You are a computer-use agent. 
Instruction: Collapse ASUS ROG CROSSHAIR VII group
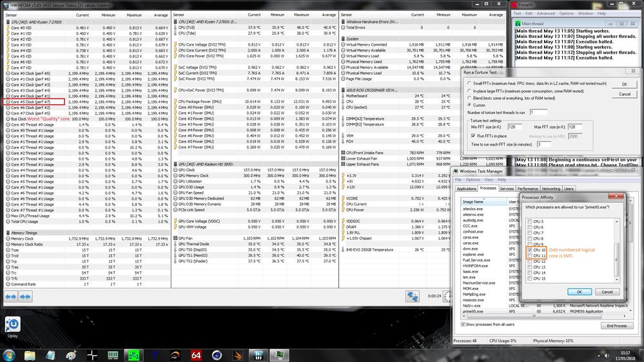pyautogui.click(x=344, y=90)
